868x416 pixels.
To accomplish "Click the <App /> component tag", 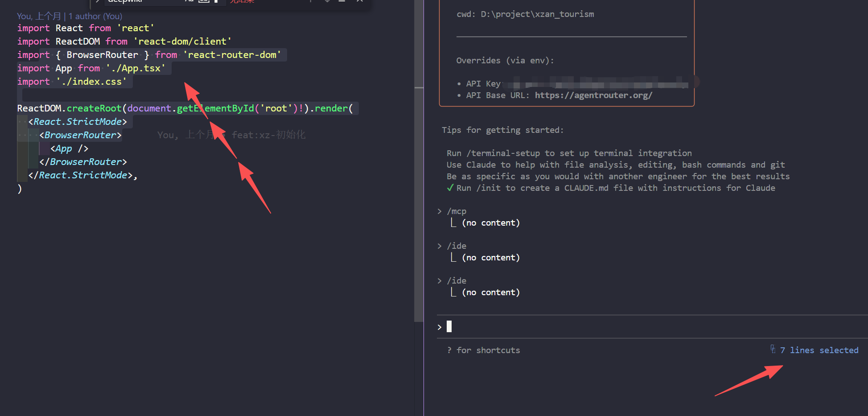I will pos(69,148).
